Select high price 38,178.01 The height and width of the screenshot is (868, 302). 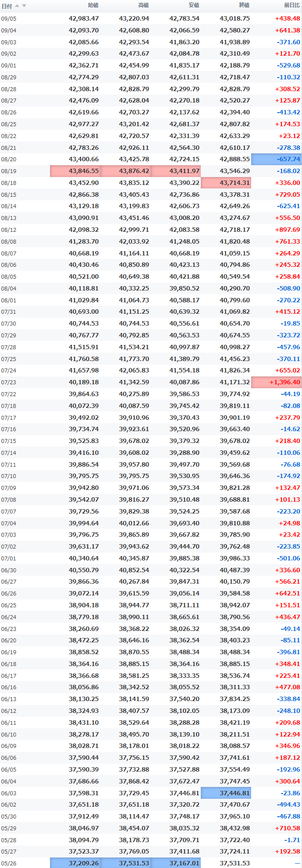pos(134,746)
